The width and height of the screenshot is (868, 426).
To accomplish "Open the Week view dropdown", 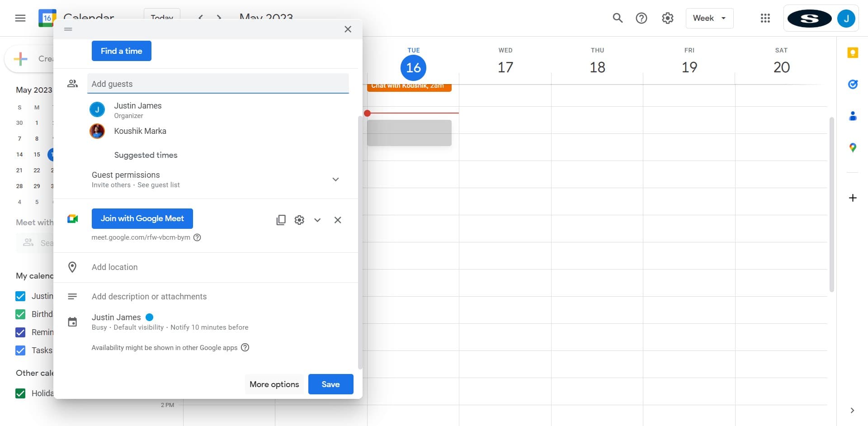I will click(x=709, y=18).
